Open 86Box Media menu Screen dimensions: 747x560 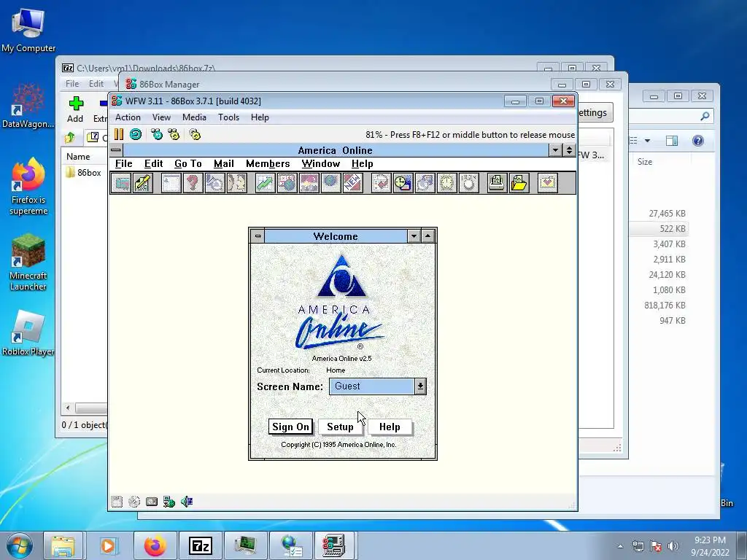click(x=194, y=117)
